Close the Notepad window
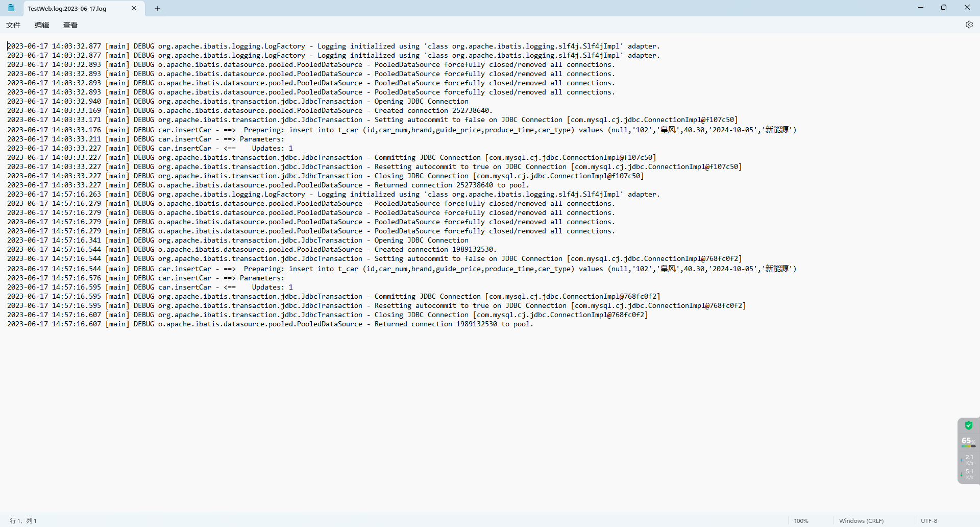The image size is (980, 527). 967,8
